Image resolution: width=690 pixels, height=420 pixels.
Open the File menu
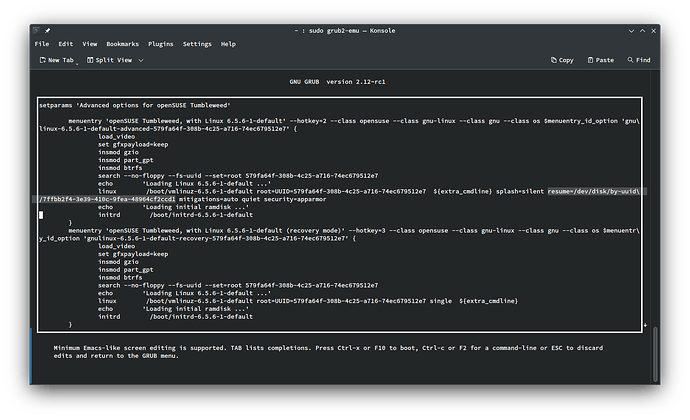[42, 44]
